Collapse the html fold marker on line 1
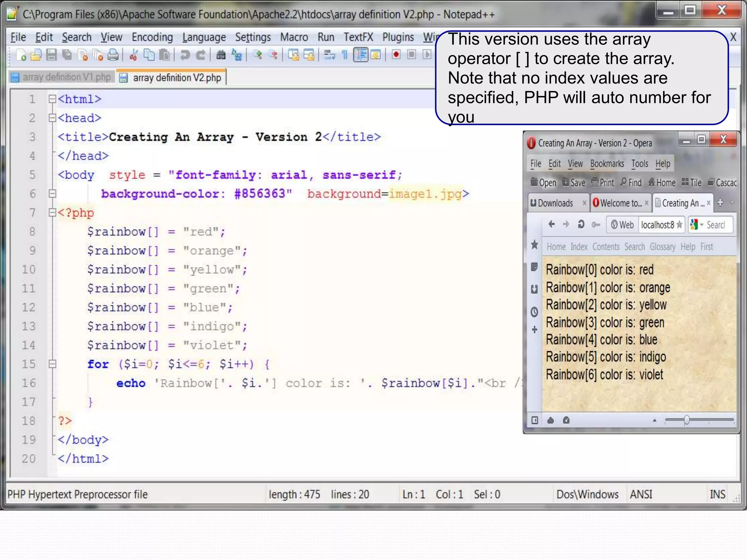Screen dimensions: 747x560 pos(52,99)
